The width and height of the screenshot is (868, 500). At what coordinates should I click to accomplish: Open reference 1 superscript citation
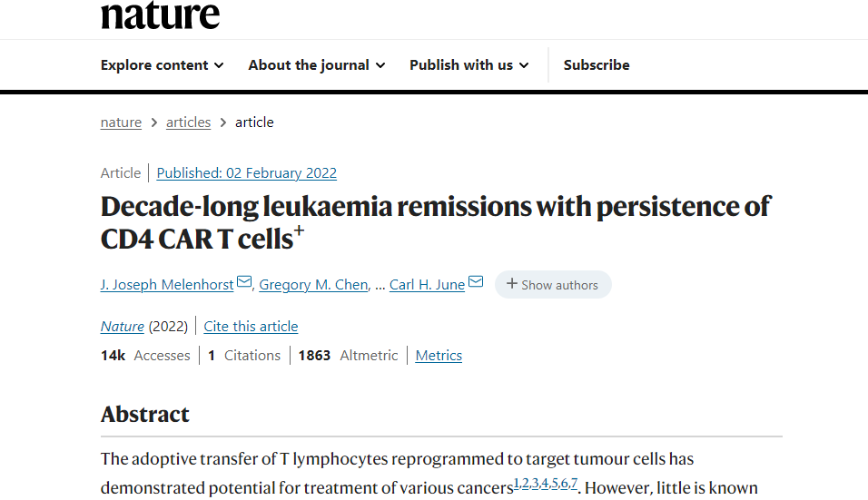coord(517,484)
